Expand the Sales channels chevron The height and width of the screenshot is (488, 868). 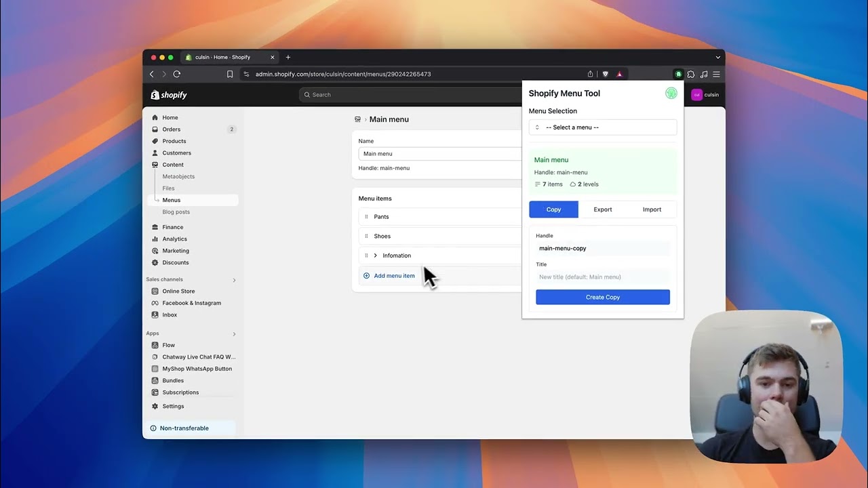[x=234, y=280]
